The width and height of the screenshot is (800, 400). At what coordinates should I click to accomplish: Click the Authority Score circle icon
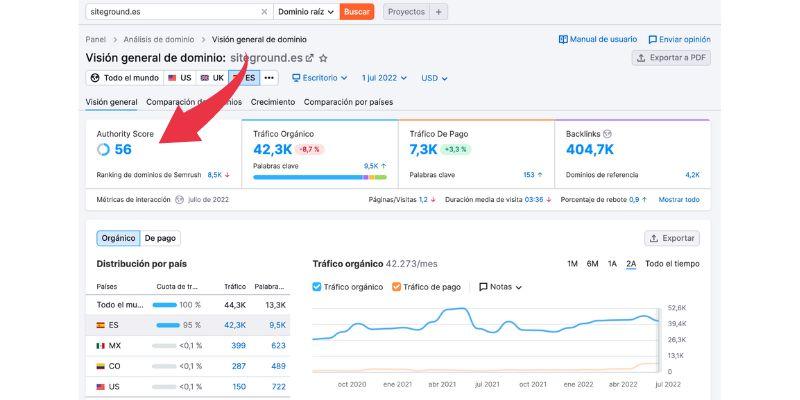[103, 149]
